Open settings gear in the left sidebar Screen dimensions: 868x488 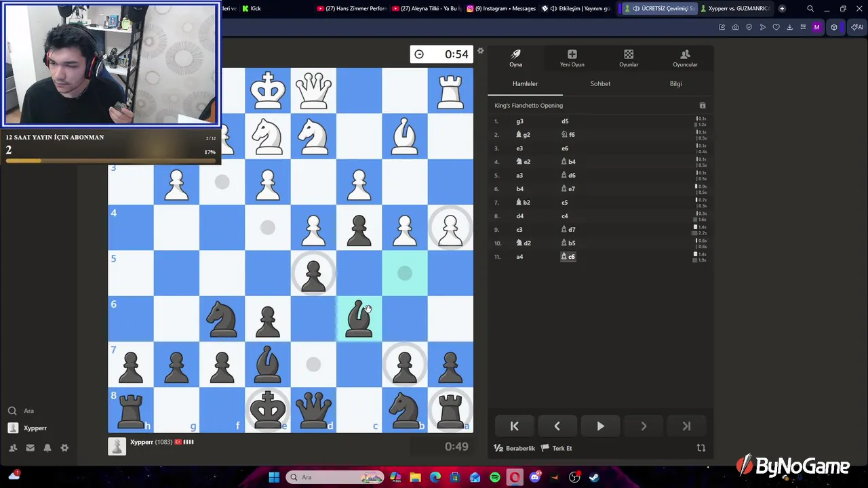(64, 448)
